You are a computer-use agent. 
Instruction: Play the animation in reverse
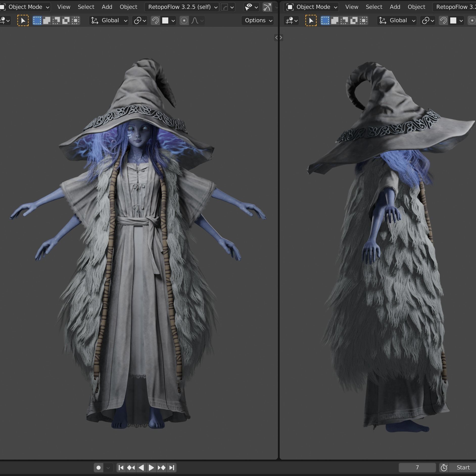(x=141, y=468)
